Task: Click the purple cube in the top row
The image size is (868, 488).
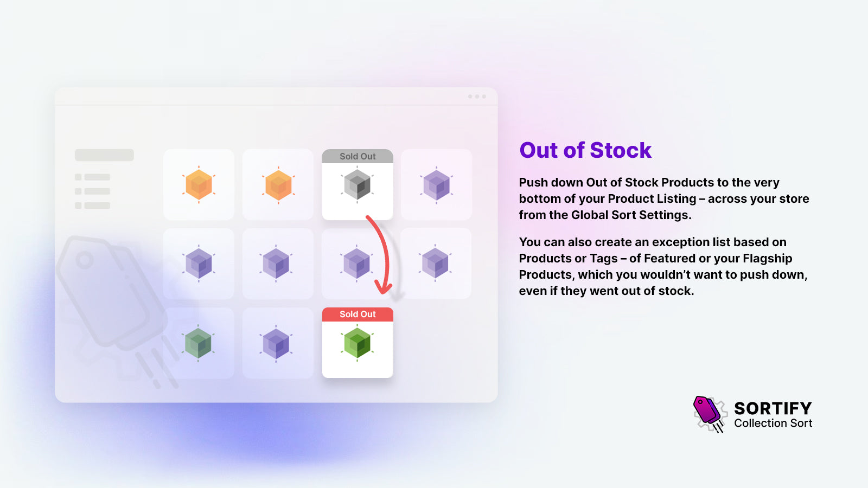Action: pos(436,185)
